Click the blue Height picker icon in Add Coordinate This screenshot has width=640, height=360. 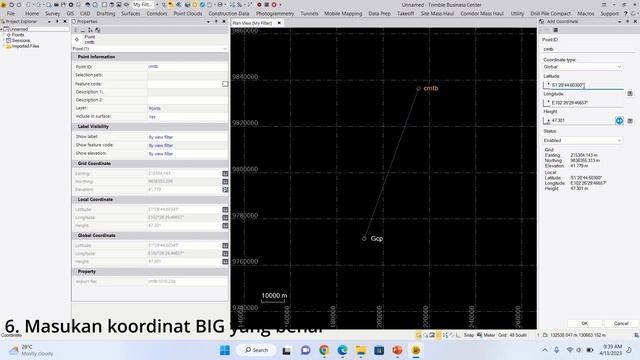click(x=619, y=120)
